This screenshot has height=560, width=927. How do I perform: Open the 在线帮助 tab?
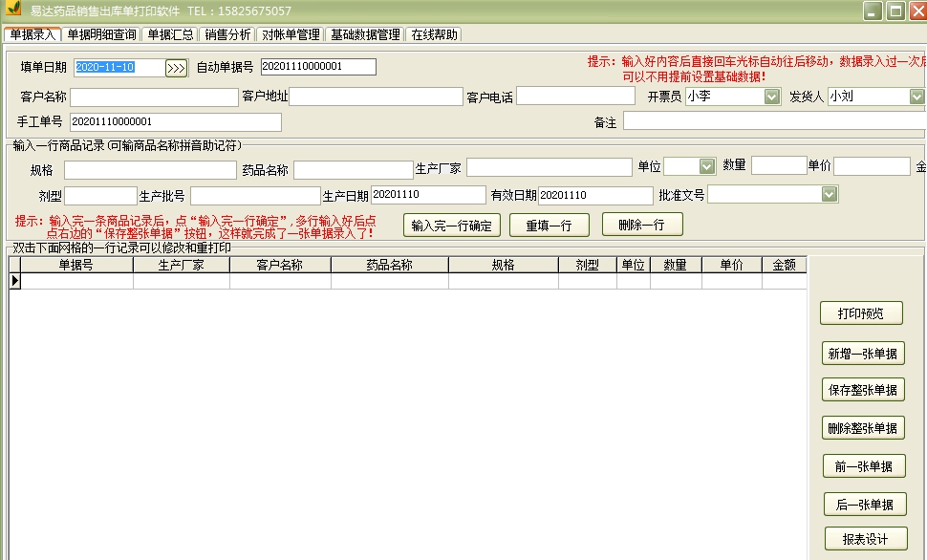coord(437,32)
